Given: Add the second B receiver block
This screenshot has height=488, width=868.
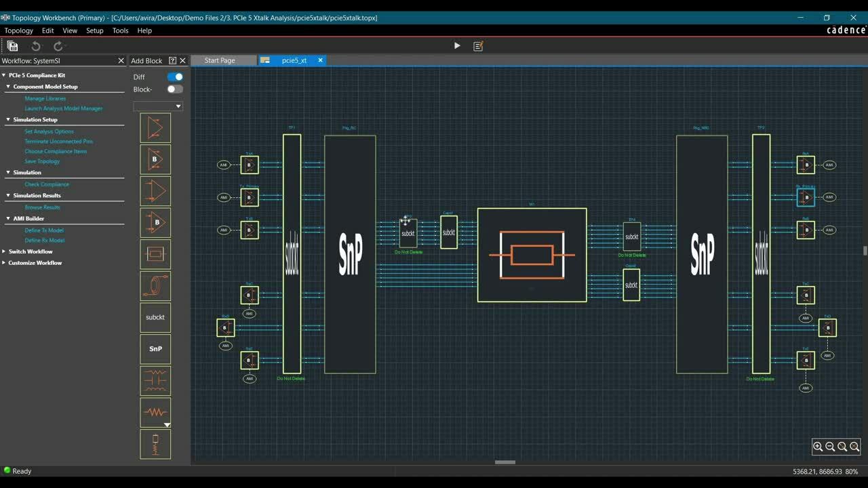Looking at the screenshot, I should point(155,222).
